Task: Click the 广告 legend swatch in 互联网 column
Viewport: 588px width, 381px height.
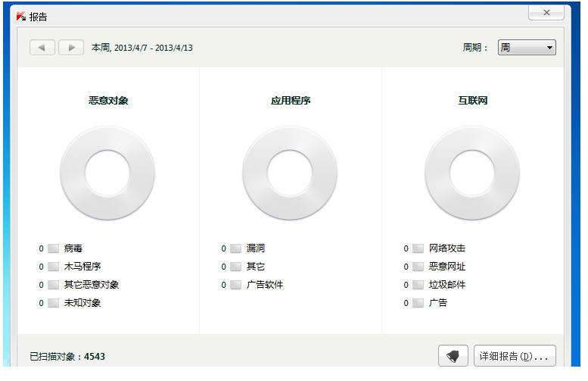Action: [x=418, y=303]
